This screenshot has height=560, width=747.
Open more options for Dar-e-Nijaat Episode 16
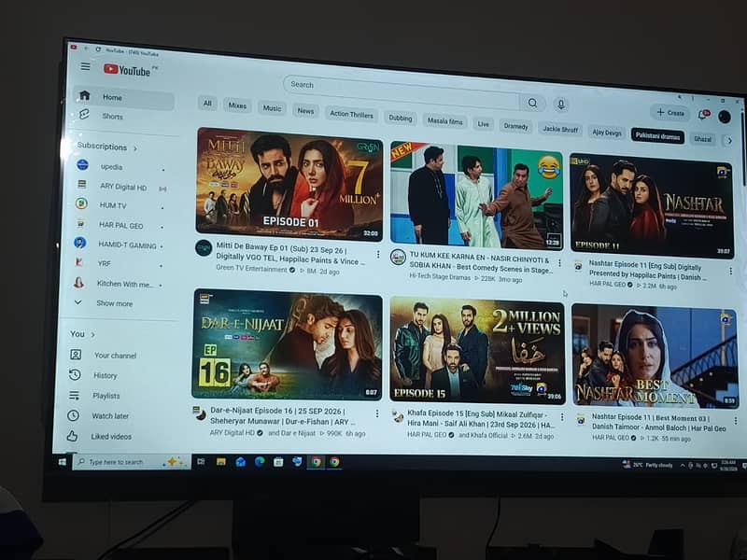coord(377,413)
